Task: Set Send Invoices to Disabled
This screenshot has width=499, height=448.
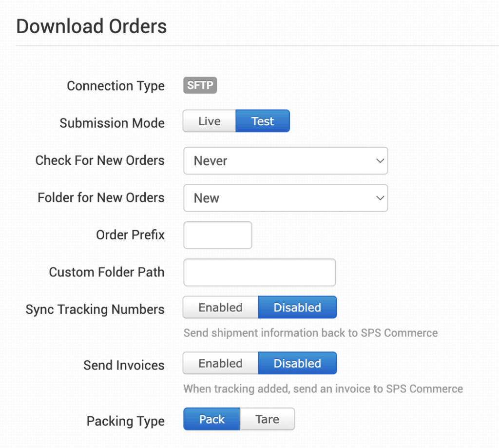Action: [x=297, y=364]
